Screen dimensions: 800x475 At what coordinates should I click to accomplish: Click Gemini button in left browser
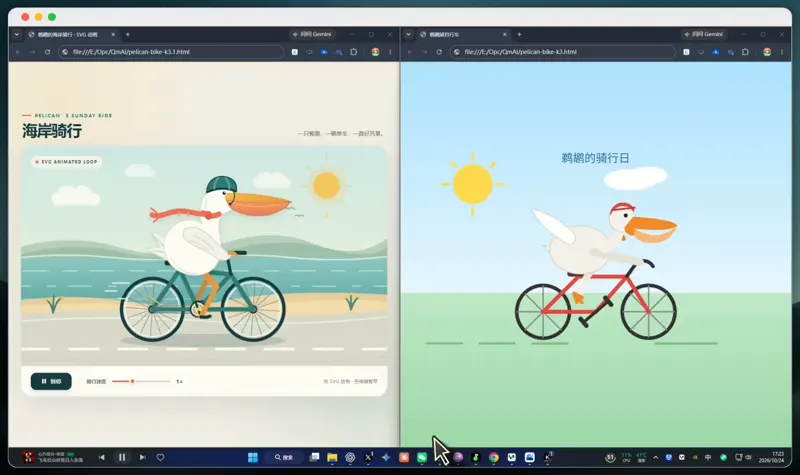pyautogui.click(x=312, y=34)
